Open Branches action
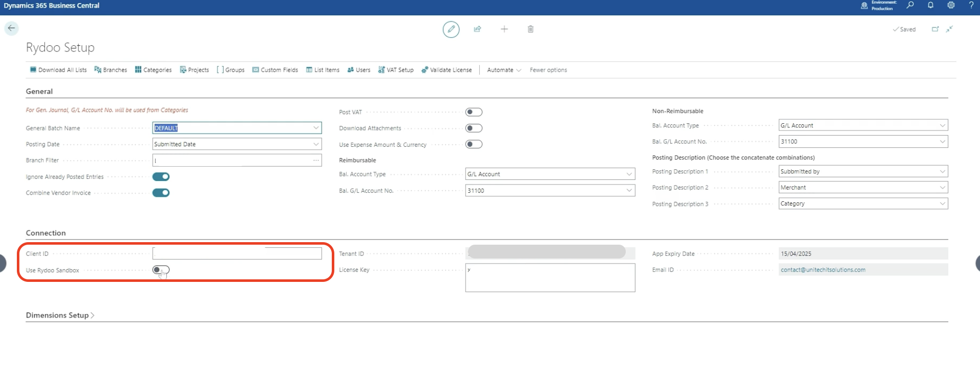The width and height of the screenshot is (980, 366). click(111, 70)
